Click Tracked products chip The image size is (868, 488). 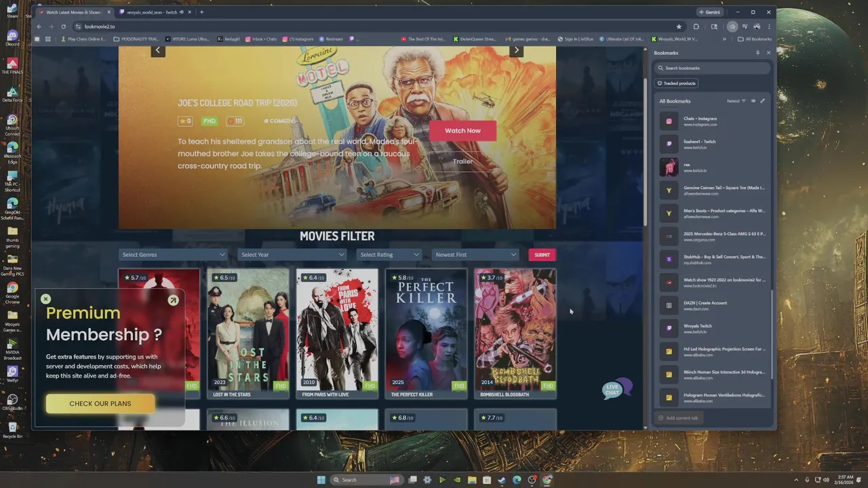(x=677, y=83)
